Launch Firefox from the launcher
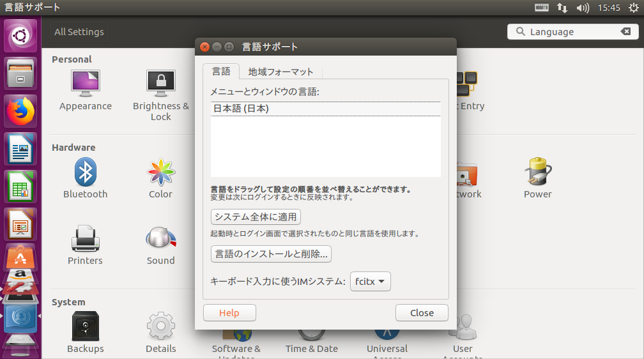The width and height of the screenshot is (644, 359). pos(20,111)
